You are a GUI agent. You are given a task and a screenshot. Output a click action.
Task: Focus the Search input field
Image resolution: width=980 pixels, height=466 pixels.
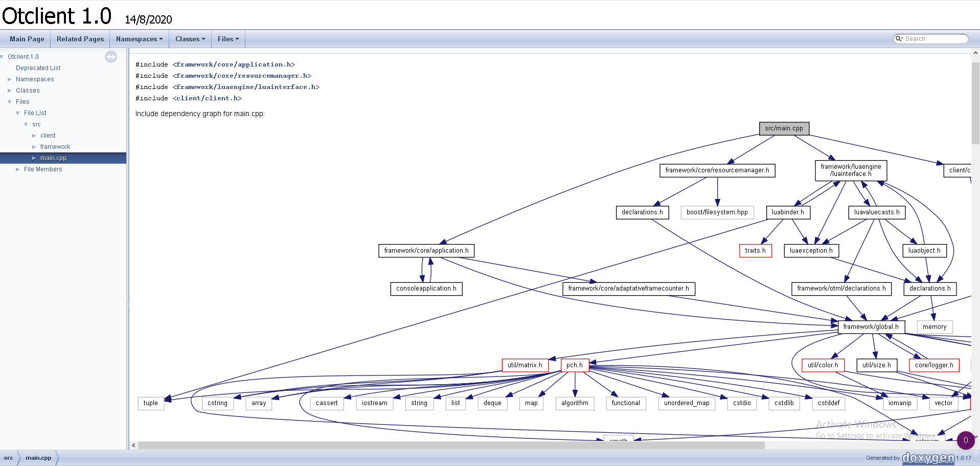click(x=935, y=39)
